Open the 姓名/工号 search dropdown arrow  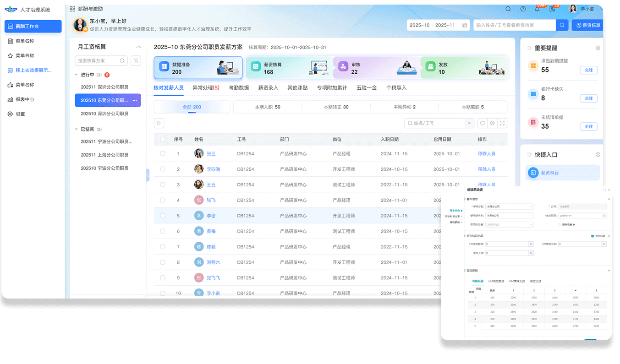(x=469, y=123)
